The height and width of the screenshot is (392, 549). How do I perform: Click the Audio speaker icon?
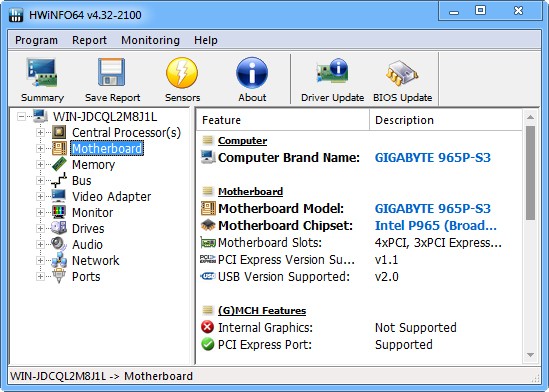(x=58, y=244)
